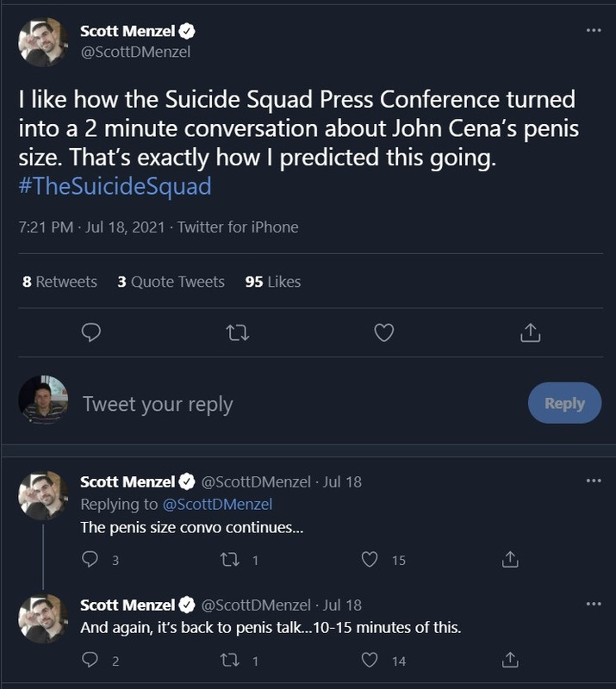View the 3 Quote Tweets list

pyautogui.click(x=171, y=282)
